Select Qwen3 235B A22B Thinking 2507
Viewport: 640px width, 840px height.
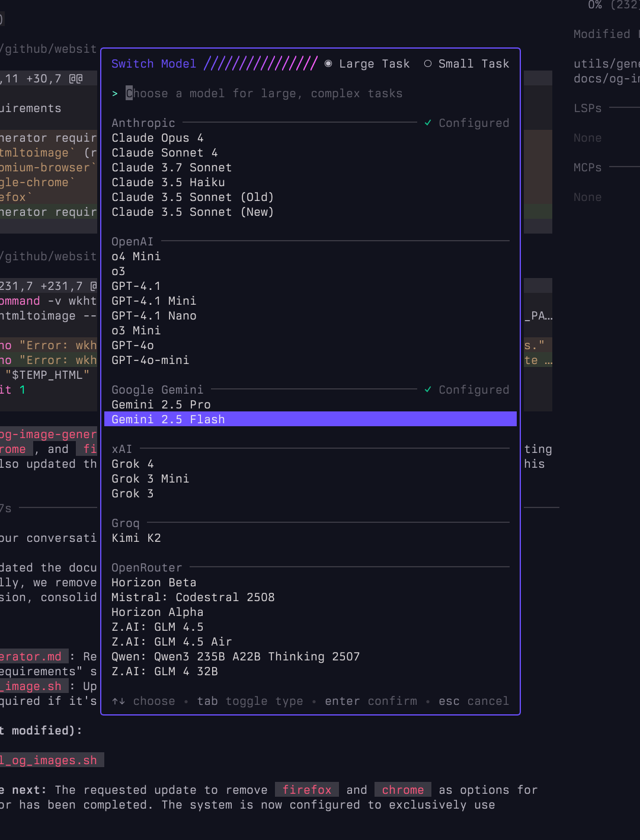[236, 657]
